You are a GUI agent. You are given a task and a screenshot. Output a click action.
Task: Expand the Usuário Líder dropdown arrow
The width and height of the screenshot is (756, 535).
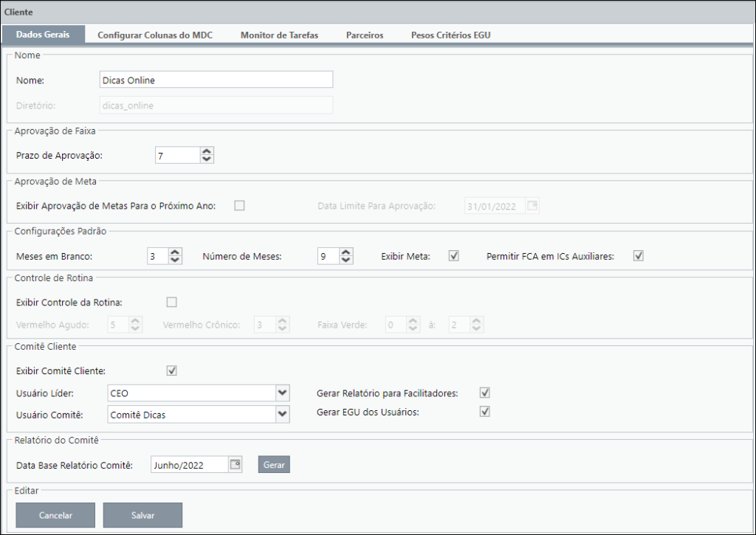[283, 393]
